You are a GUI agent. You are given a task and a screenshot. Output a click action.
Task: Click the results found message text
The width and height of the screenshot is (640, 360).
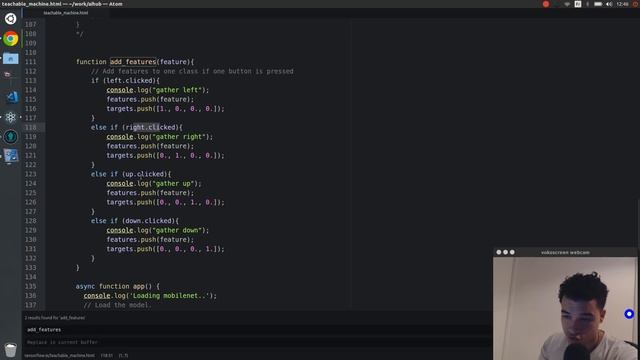pos(55,318)
